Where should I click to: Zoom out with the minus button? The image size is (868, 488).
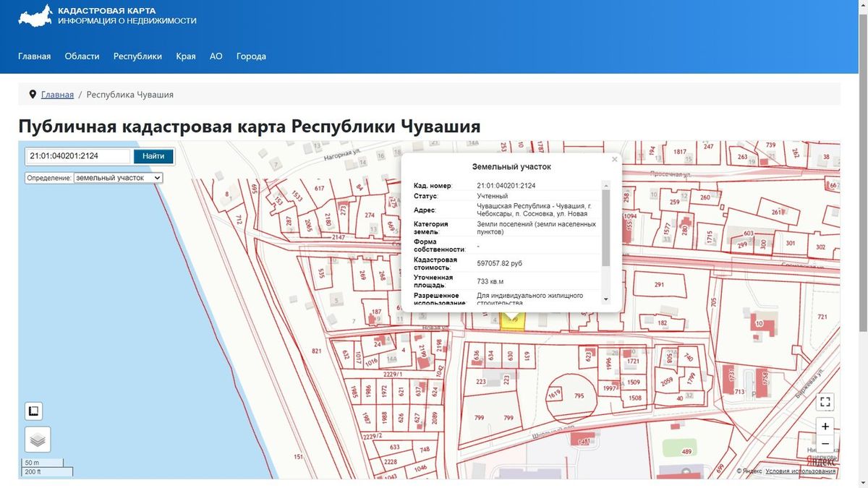click(825, 444)
